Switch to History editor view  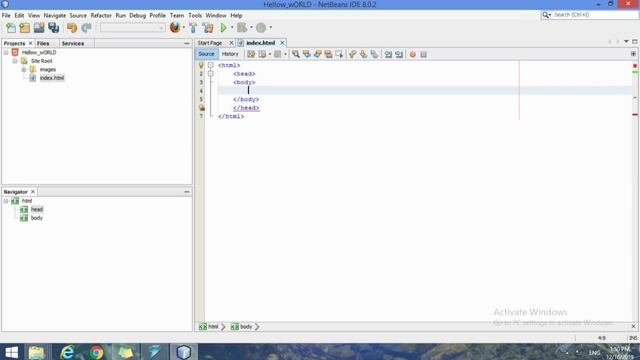pos(230,54)
